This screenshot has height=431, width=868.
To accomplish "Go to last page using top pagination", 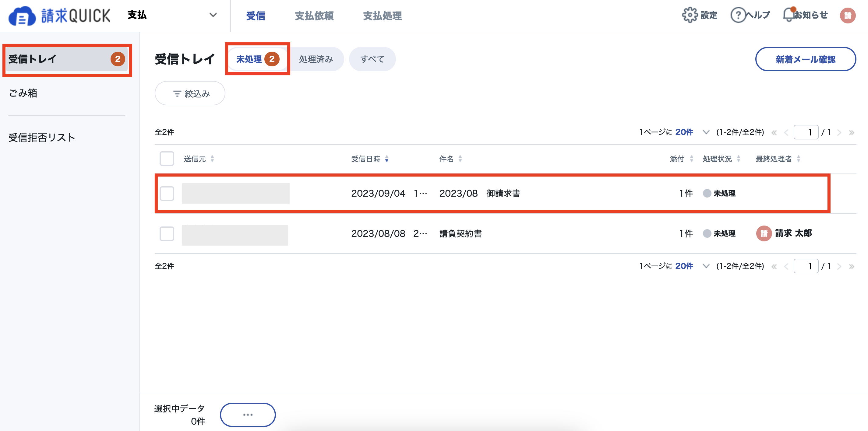I will pos(852,132).
